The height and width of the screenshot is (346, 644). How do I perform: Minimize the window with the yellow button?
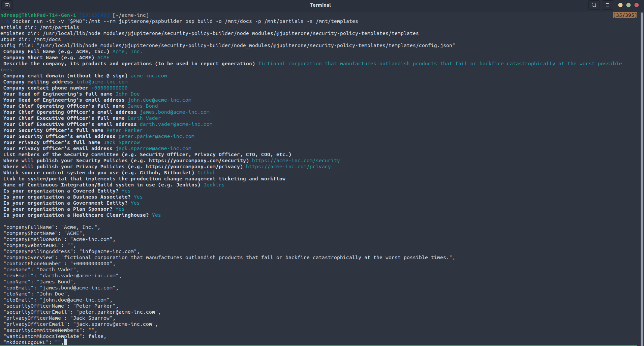point(620,5)
